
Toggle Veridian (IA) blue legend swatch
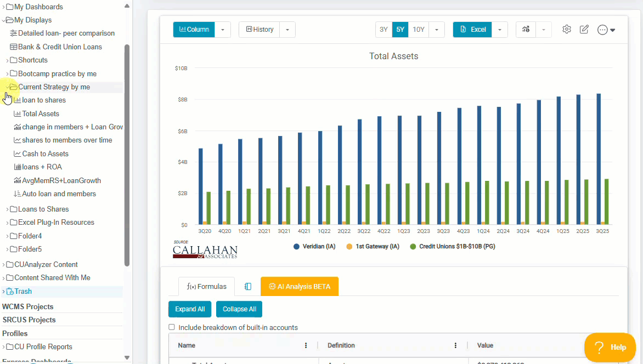click(297, 247)
